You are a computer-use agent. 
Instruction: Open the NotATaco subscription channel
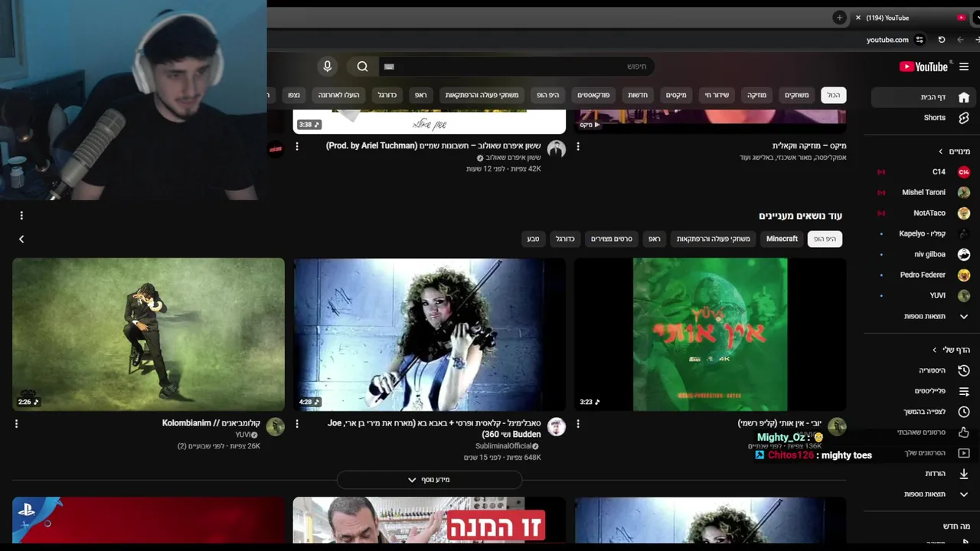tap(922, 214)
